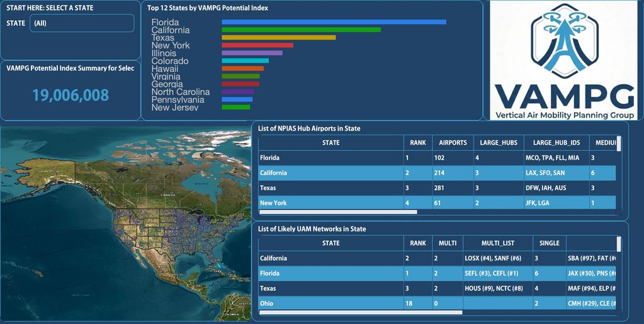
Task: Click the North America map view
Action: click(125, 223)
